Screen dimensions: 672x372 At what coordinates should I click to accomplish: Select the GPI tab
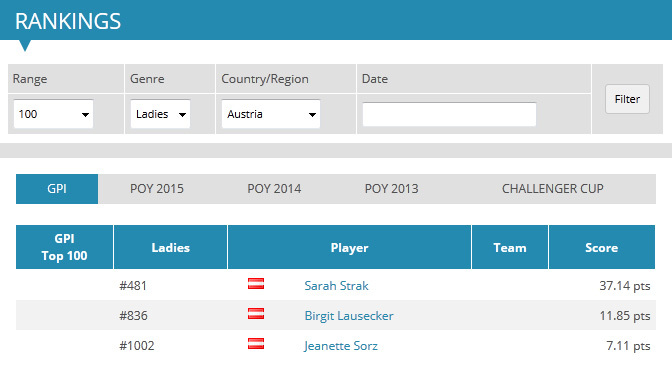(x=57, y=189)
